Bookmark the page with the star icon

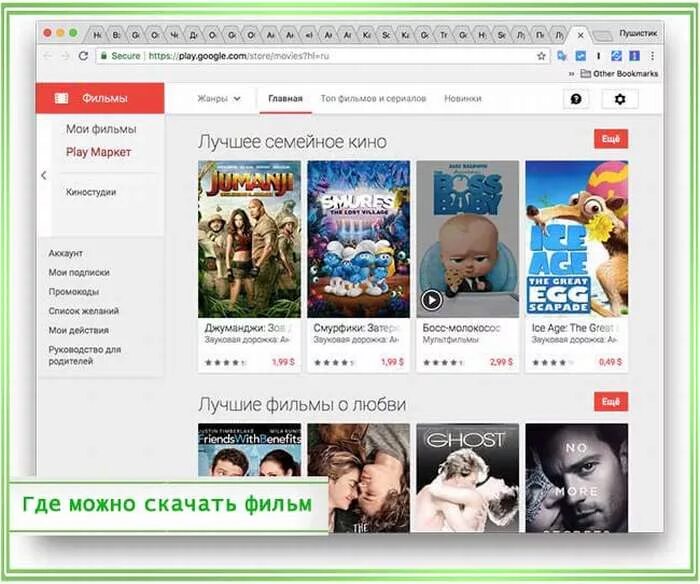coord(541,56)
